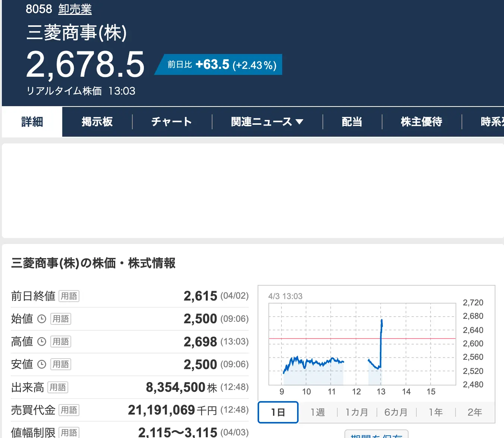Click the 用語 link for 安値
Viewport: 504px width, 438px height.
[x=61, y=364]
